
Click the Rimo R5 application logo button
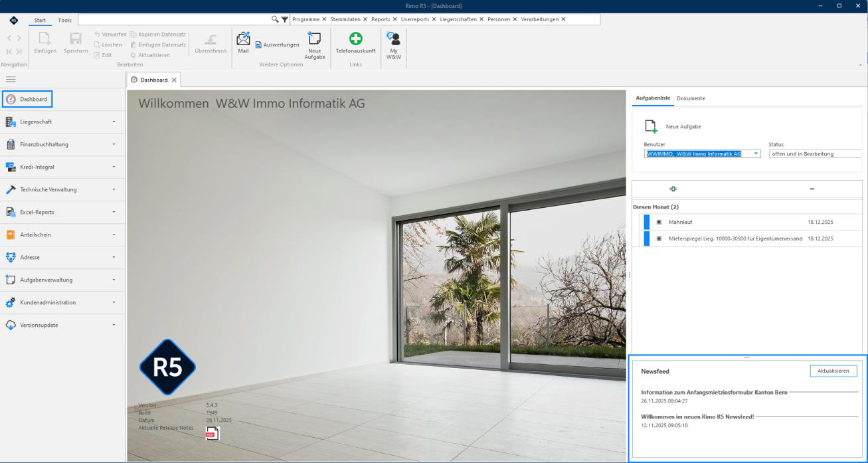[15, 20]
